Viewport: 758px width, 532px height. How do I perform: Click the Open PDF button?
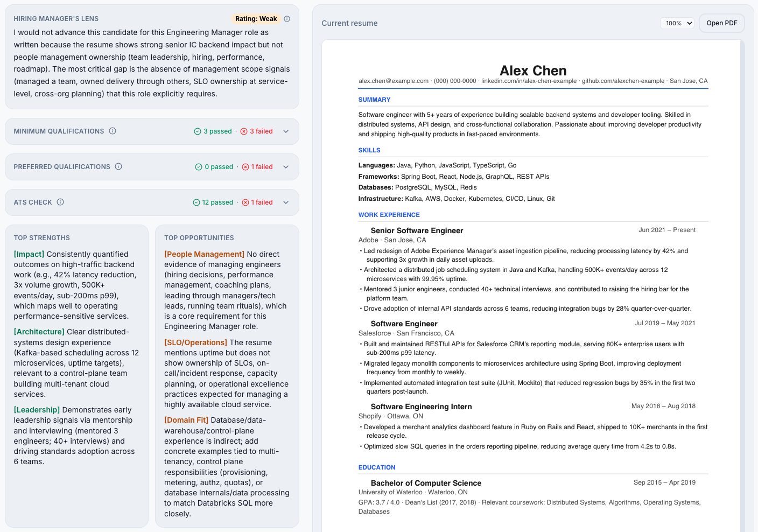[x=721, y=23]
